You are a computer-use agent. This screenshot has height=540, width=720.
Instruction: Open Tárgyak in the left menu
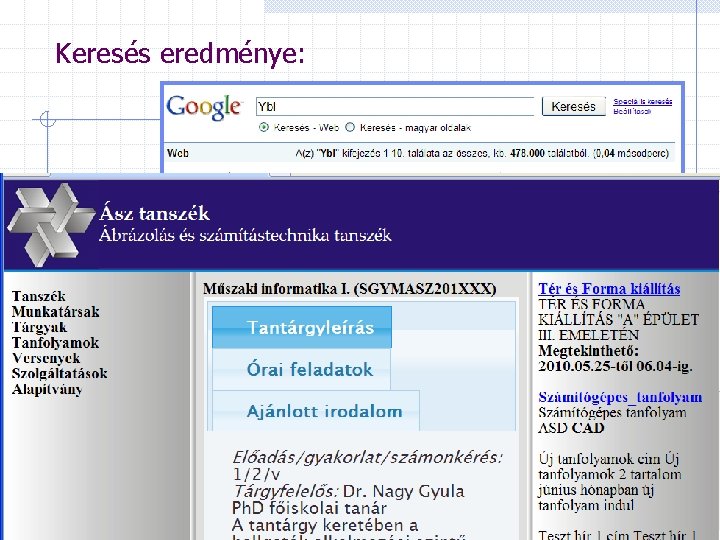coord(39,327)
